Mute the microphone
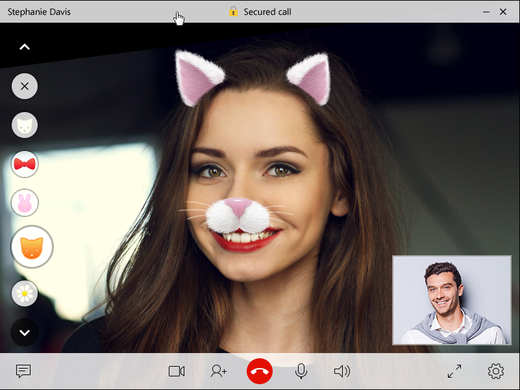520x390 pixels. 301,371
